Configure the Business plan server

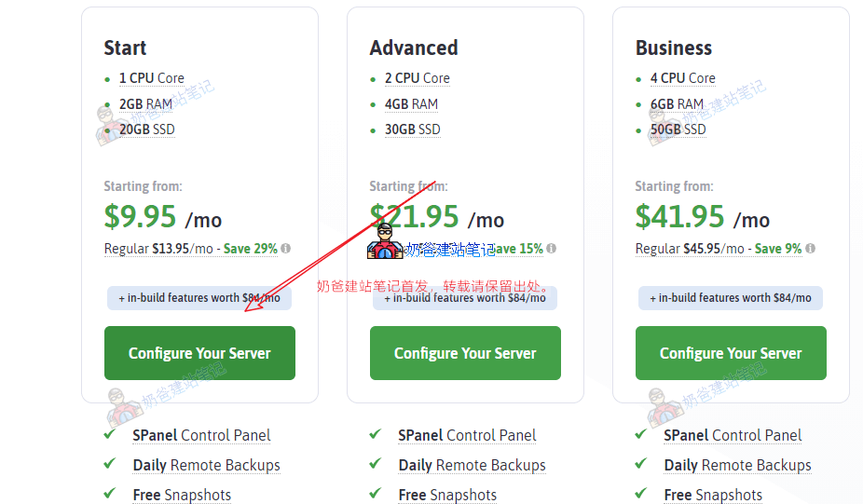(x=731, y=353)
